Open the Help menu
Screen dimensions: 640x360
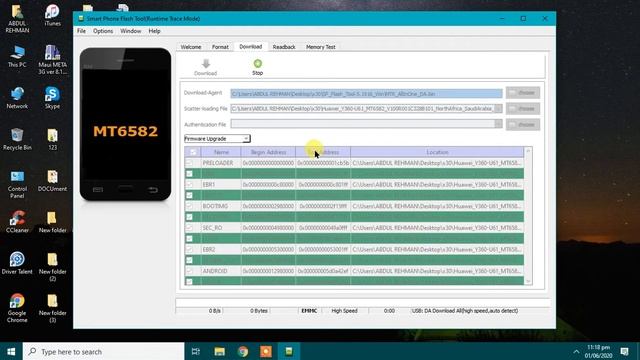[154, 31]
